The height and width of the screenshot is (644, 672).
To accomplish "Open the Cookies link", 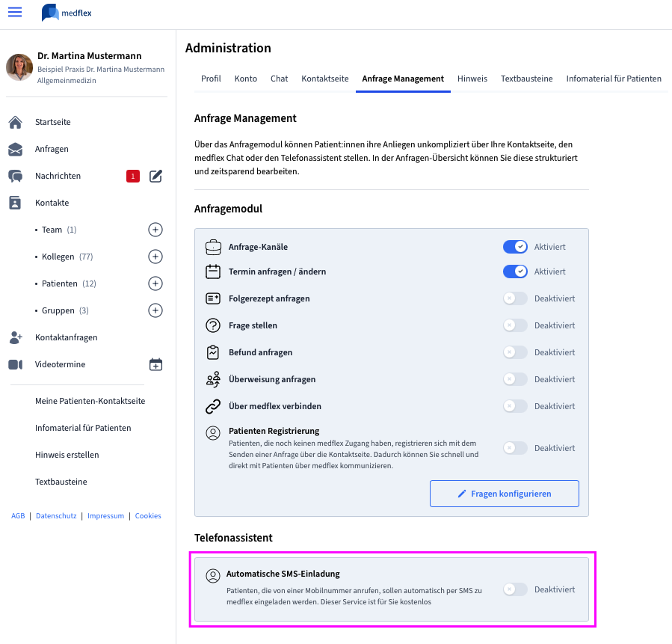I will point(148,516).
